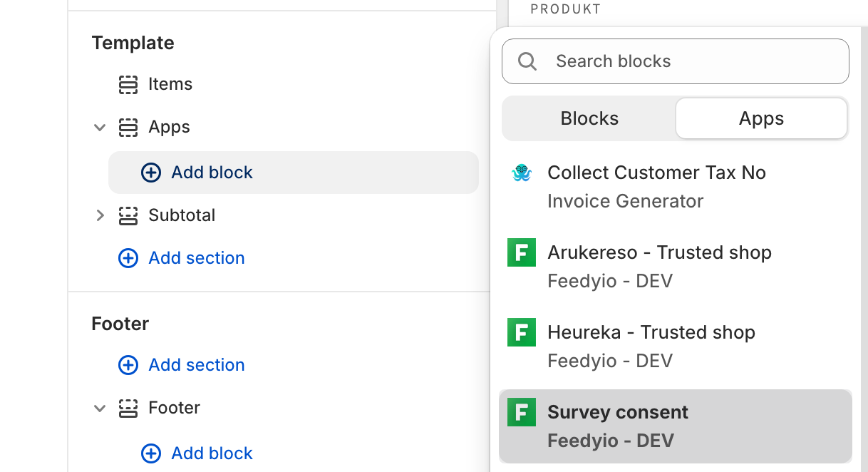Click the octopus Invoice Generator app icon
868x472 pixels.
tap(522, 173)
